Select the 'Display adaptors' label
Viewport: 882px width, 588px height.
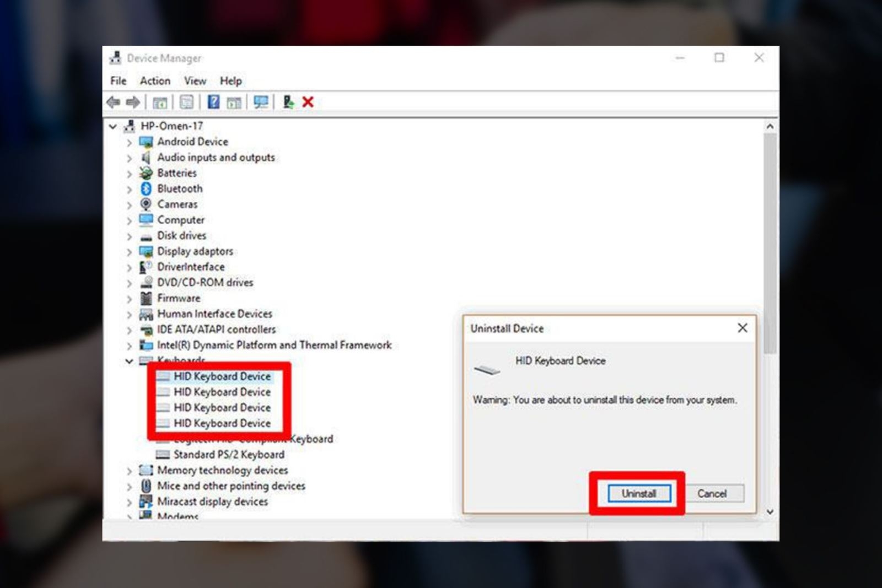pyautogui.click(x=195, y=251)
